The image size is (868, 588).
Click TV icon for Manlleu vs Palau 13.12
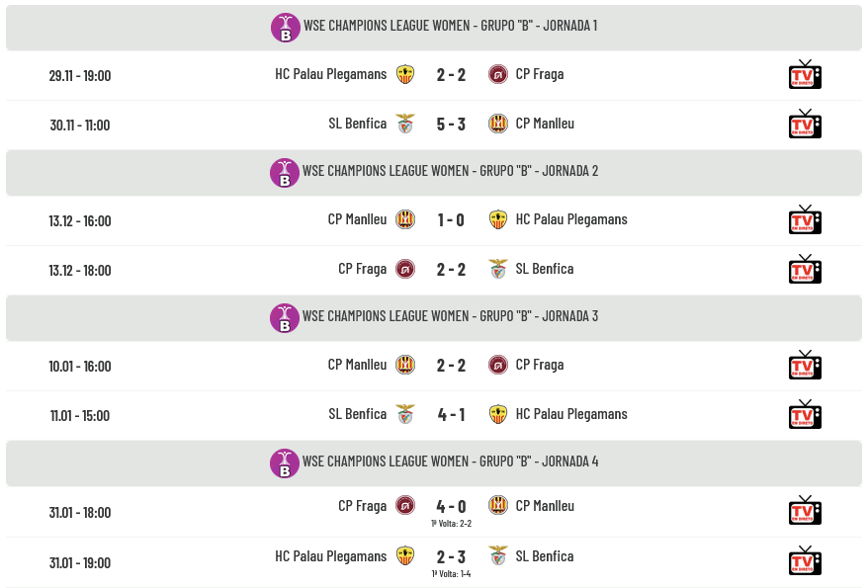tap(805, 220)
